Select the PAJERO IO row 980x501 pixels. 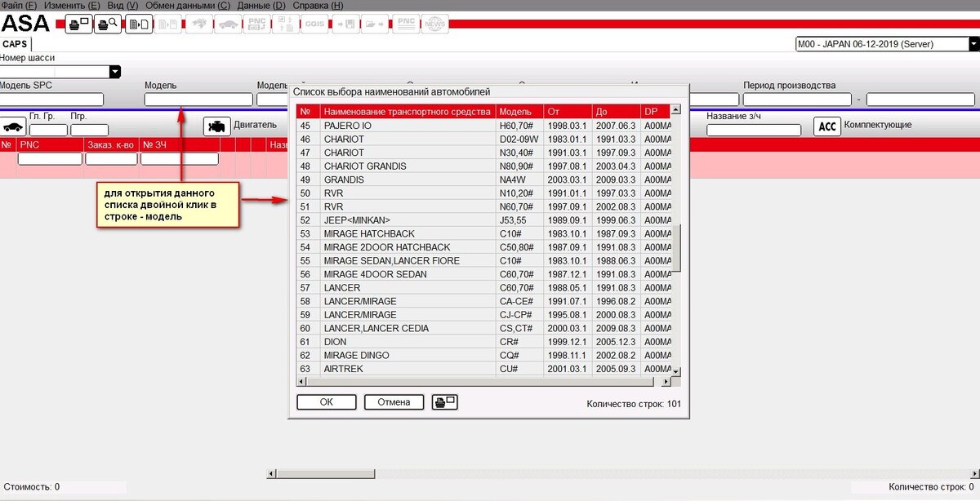click(x=483, y=126)
